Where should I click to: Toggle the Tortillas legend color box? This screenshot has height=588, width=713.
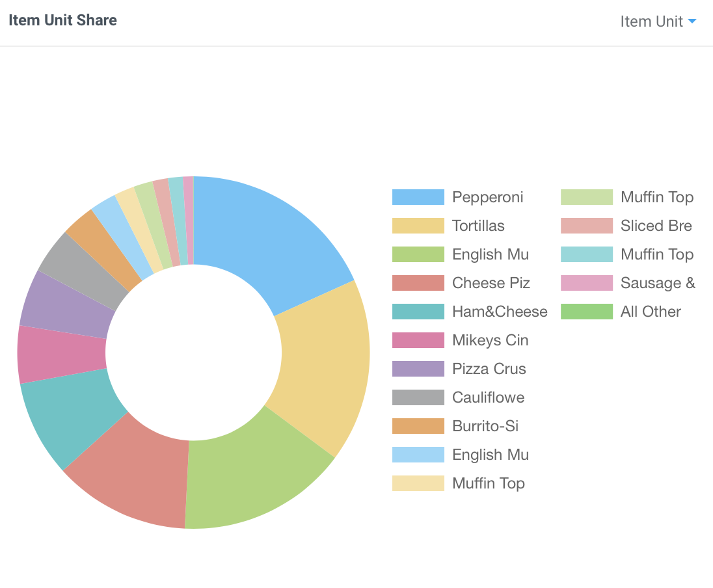418,226
